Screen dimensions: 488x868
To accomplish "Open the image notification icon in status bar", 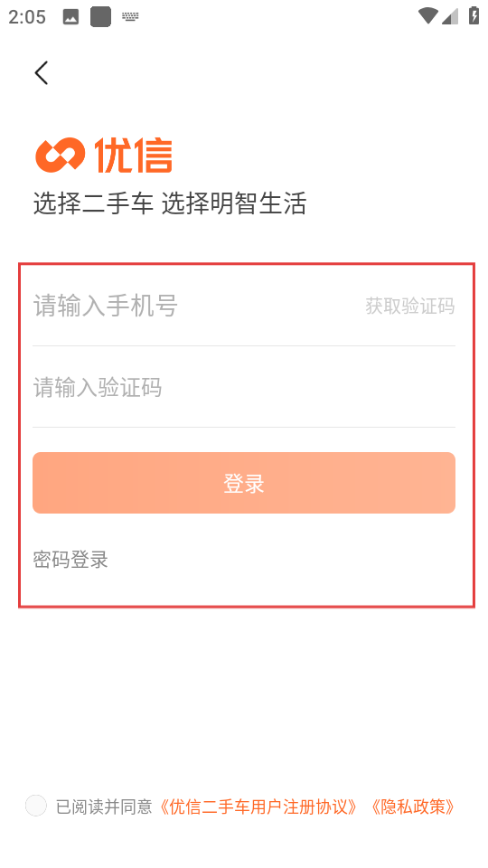I will (70, 17).
